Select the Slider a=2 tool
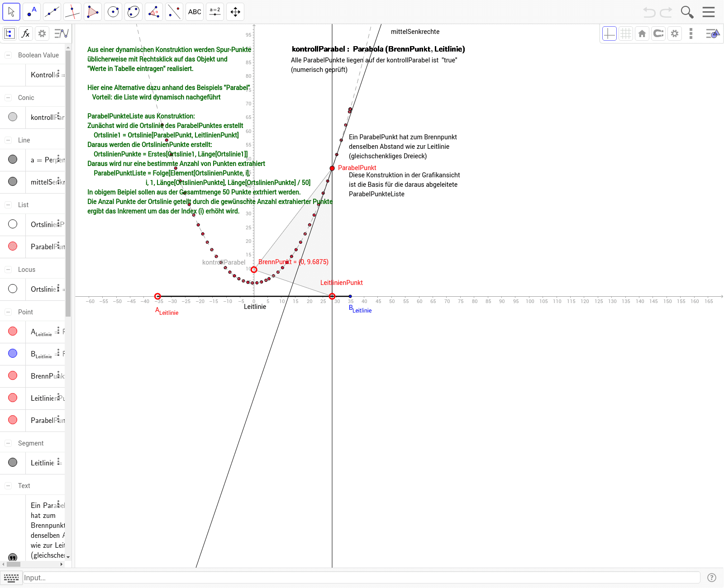 point(215,12)
